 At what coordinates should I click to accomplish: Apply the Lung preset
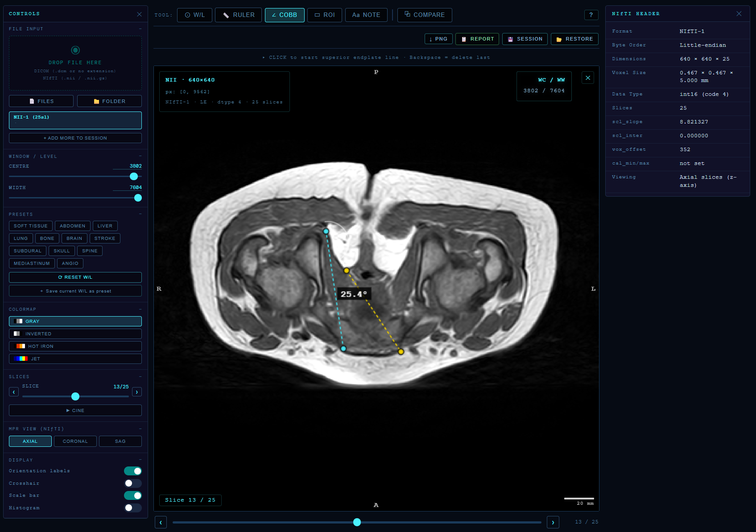(x=21, y=239)
